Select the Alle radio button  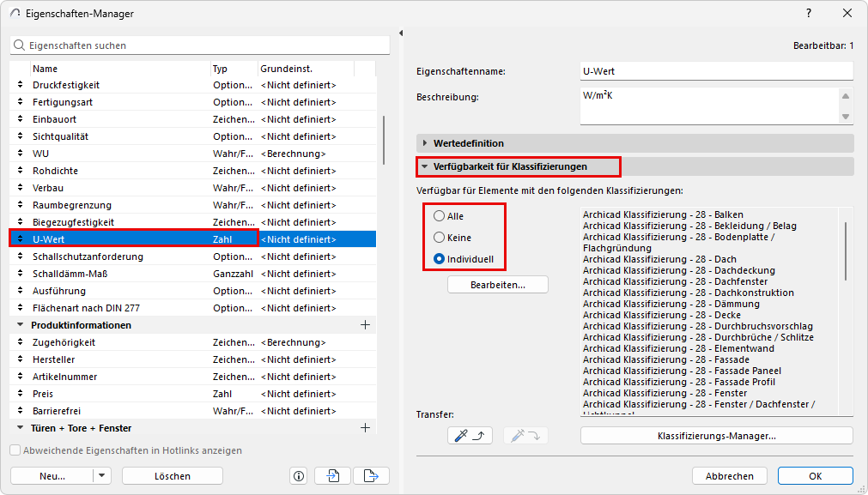pos(439,215)
